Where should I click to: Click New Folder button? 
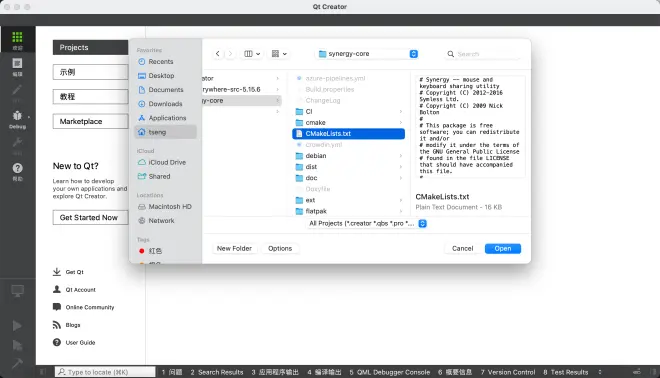[x=234, y=248]
